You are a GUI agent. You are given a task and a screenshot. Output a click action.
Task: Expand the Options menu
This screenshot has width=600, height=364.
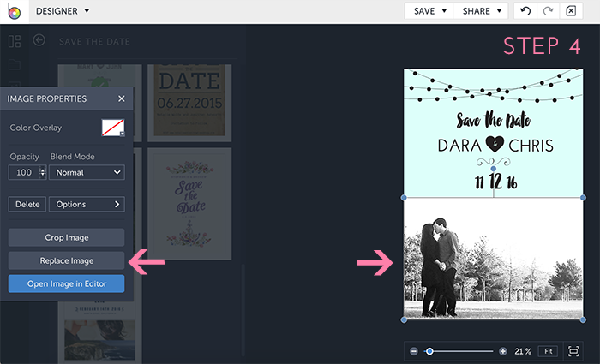[x=87, y=204]
